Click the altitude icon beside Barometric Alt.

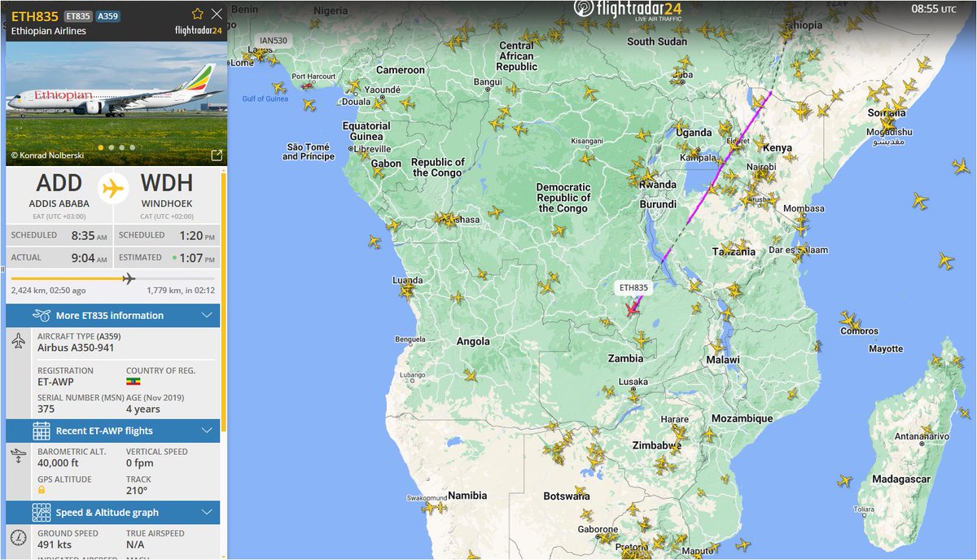[x=19, y=457]
